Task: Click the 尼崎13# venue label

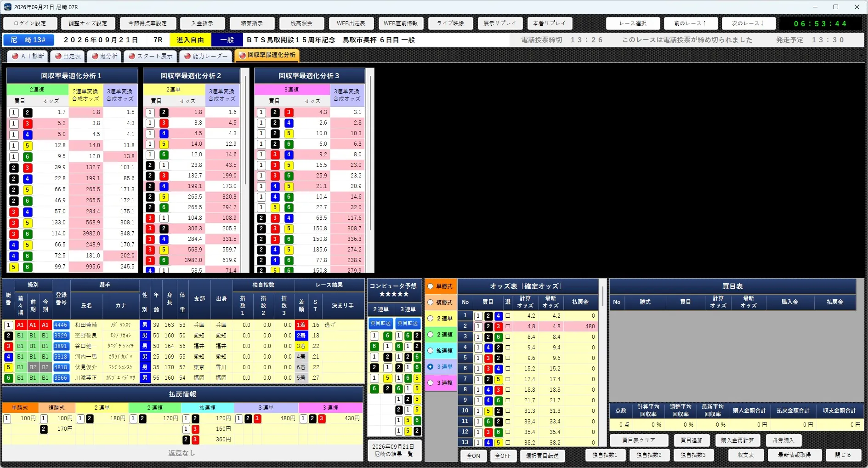Action: [28, 40]
